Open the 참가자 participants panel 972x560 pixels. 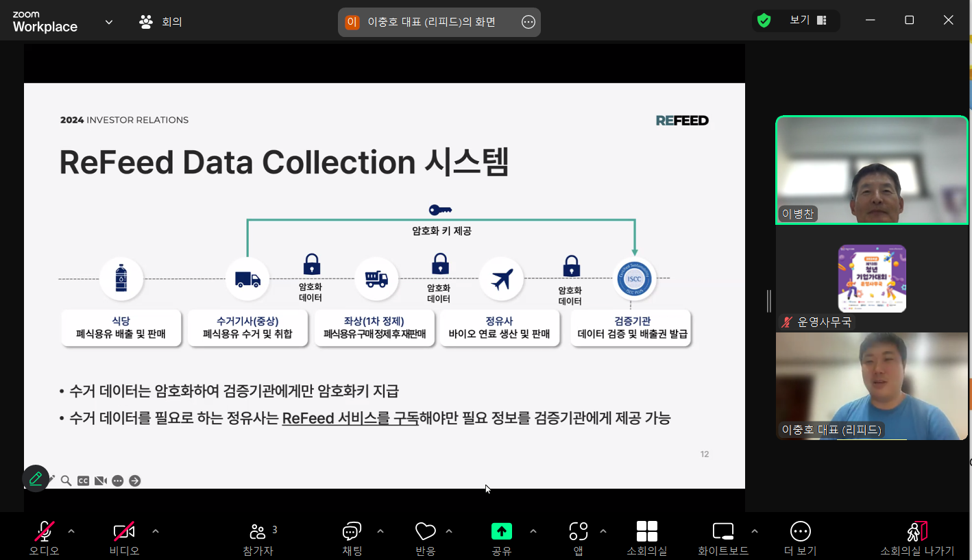[x=258, y=538]
